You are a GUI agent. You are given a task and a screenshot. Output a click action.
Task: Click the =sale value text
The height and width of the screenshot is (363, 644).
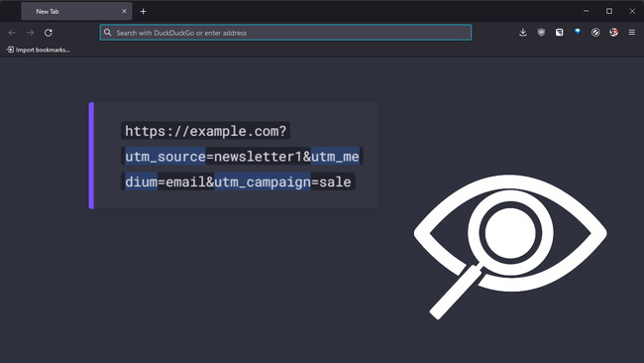click(x=331, y=181)
